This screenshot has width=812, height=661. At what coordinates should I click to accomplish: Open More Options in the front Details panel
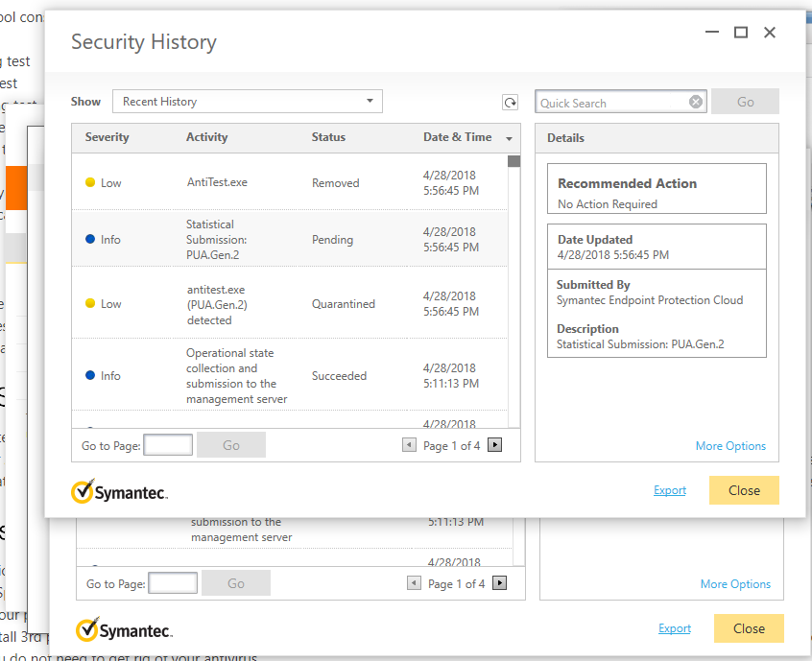(x=730, y=446)
